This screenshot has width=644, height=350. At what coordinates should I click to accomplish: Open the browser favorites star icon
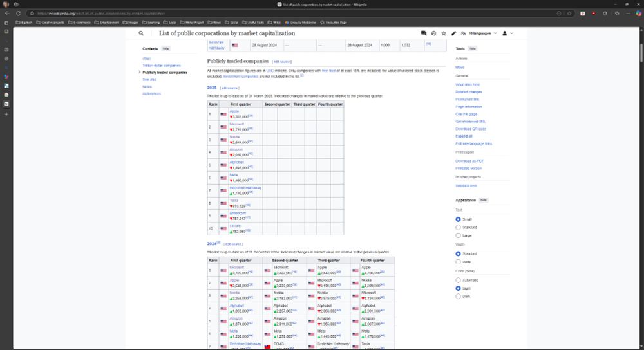617,13
